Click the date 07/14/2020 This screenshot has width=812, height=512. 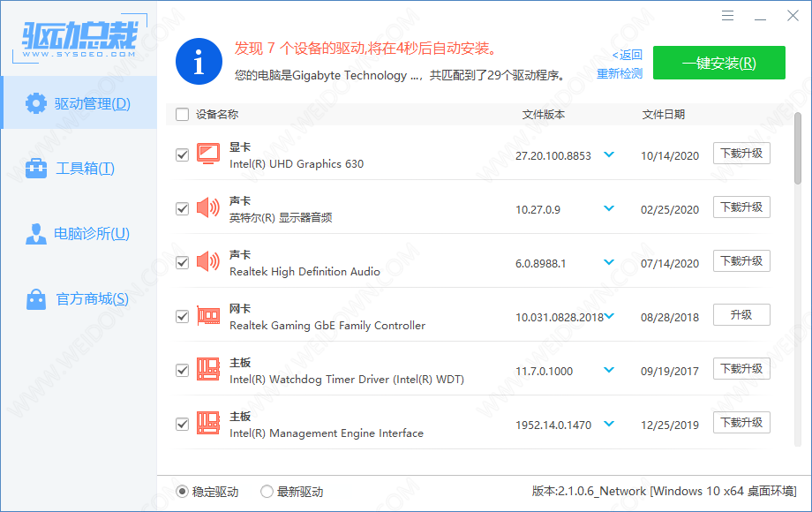click(670, 264)
